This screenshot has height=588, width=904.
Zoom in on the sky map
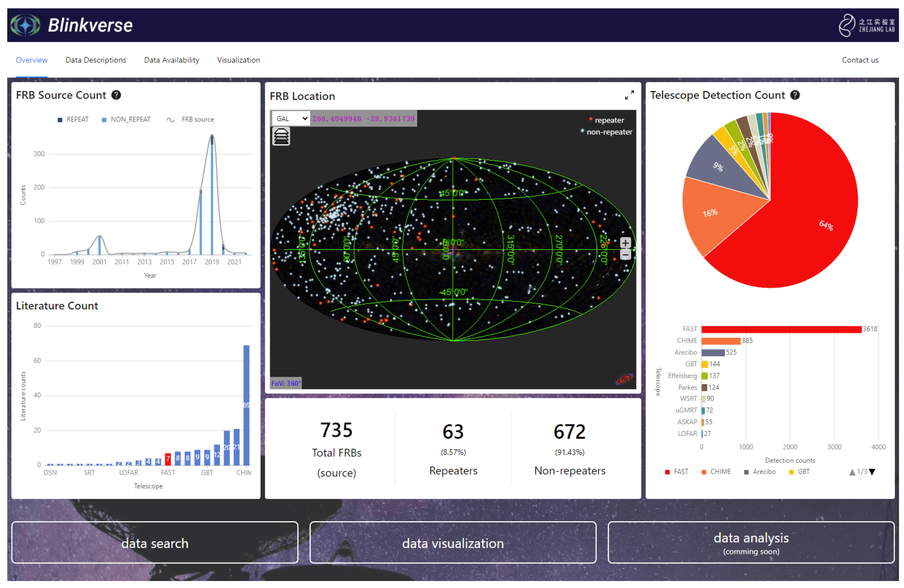point(625,242)
